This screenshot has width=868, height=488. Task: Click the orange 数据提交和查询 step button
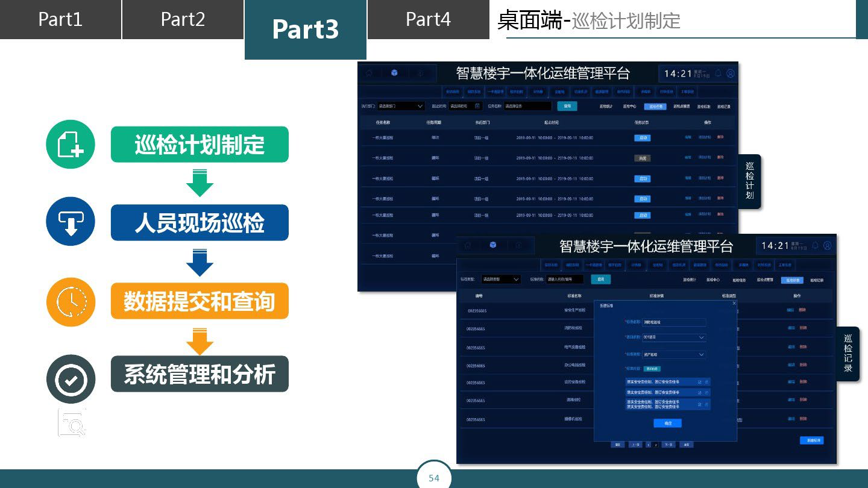click(200, 301)
